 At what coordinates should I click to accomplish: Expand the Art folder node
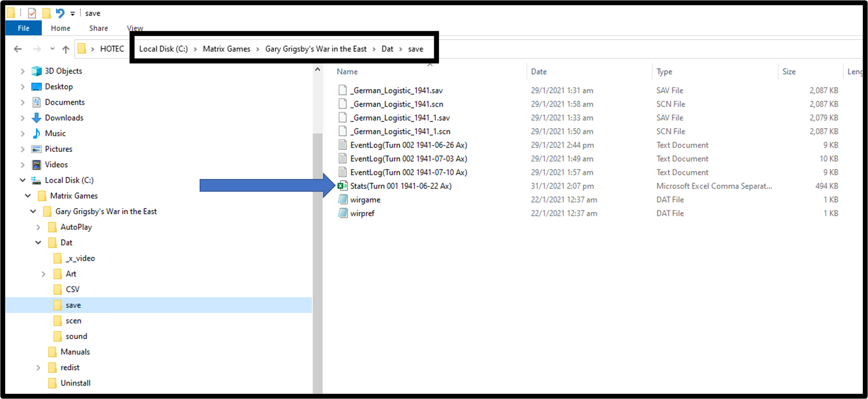(43, 274)
